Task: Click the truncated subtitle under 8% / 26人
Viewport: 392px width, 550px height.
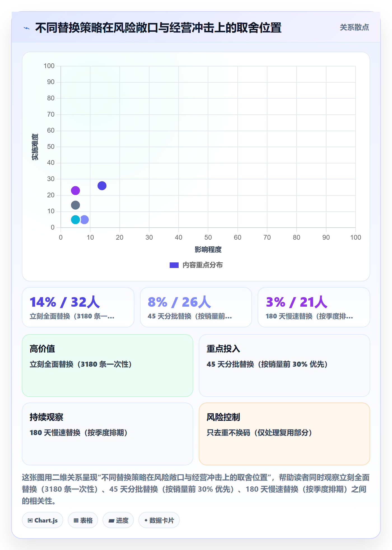Action: pyautogui.click(x=190, y=316)
